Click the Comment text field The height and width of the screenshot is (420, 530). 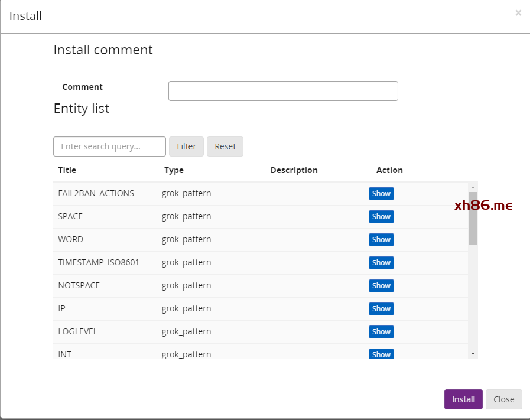point(283,91)
